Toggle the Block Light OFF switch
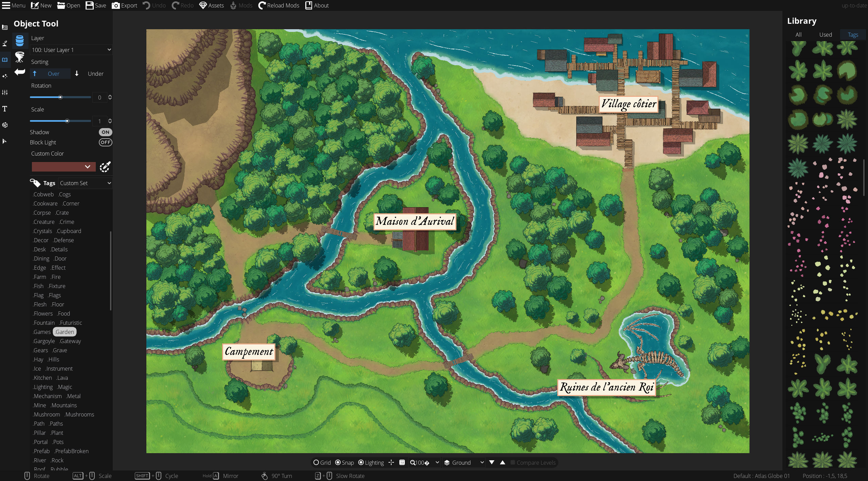Screen dimensions: 868x481 pyautogui.click(x=105, y=142)
